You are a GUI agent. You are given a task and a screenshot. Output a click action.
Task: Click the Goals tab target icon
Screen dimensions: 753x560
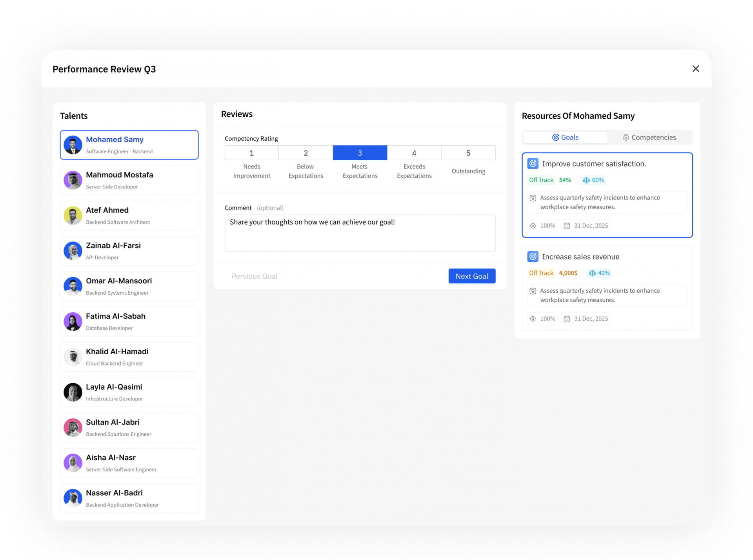pos(555,137)
